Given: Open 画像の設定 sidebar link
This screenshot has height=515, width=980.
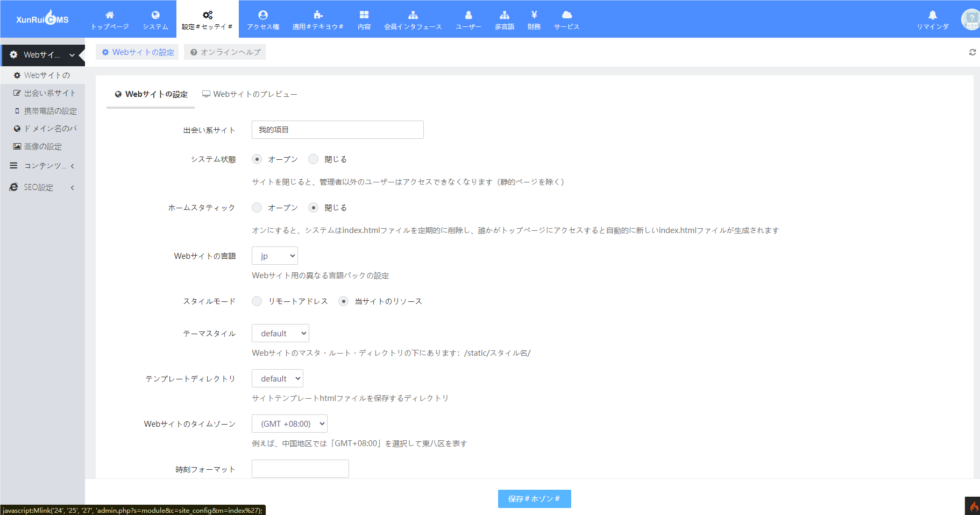Looking at the screenshot, I should [x=43, y=146].
